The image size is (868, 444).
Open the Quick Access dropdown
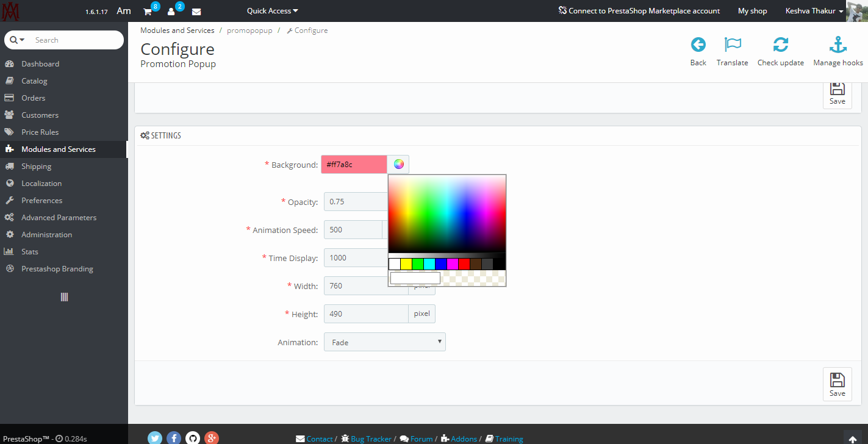(x=272, y=11)
